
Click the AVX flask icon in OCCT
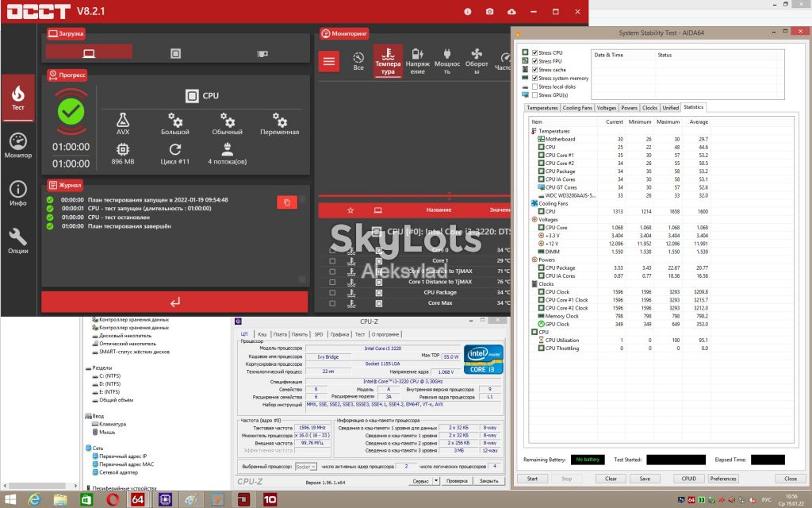pos(123,120)
